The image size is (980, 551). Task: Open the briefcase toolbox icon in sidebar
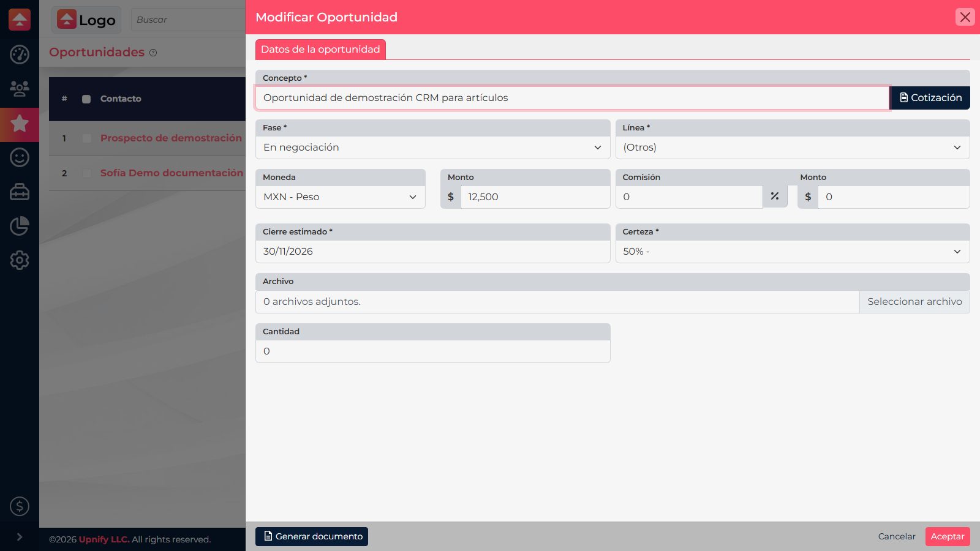click(20, 192)
